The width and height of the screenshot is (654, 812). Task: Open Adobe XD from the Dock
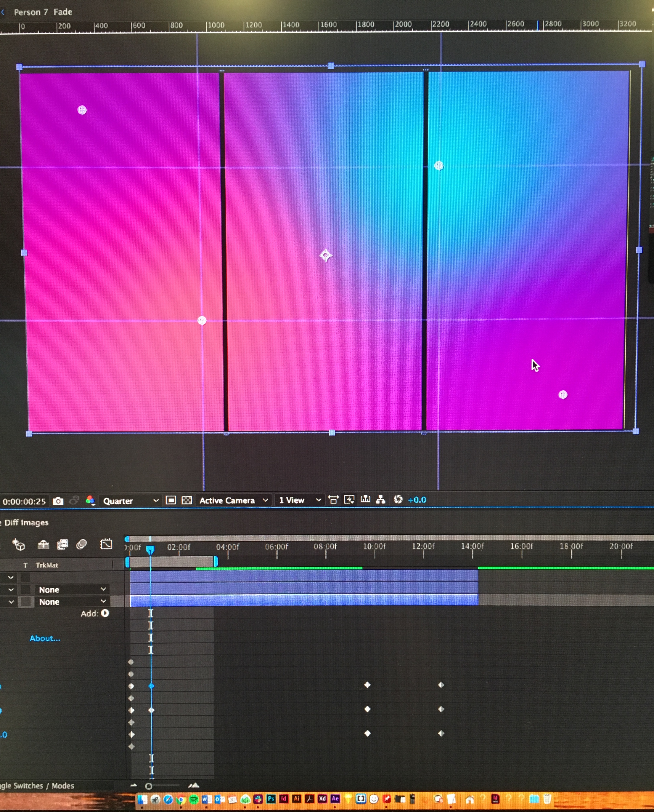[322, 799]
